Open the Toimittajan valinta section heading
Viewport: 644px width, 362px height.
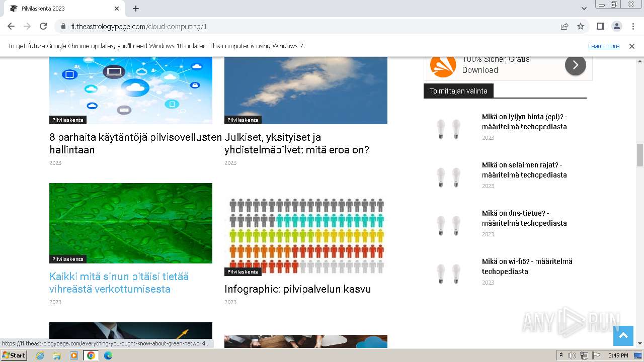(x=458, y=91)
